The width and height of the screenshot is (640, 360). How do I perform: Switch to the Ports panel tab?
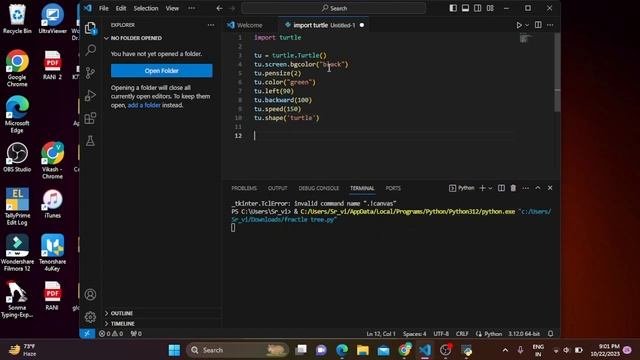(x=393, y=188)
